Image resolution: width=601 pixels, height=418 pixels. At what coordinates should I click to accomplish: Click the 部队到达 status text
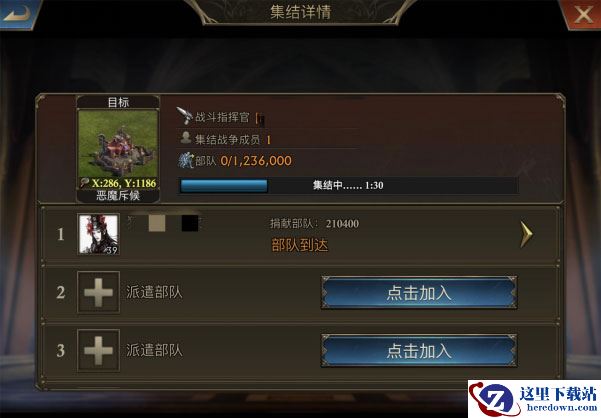(300, 245)
